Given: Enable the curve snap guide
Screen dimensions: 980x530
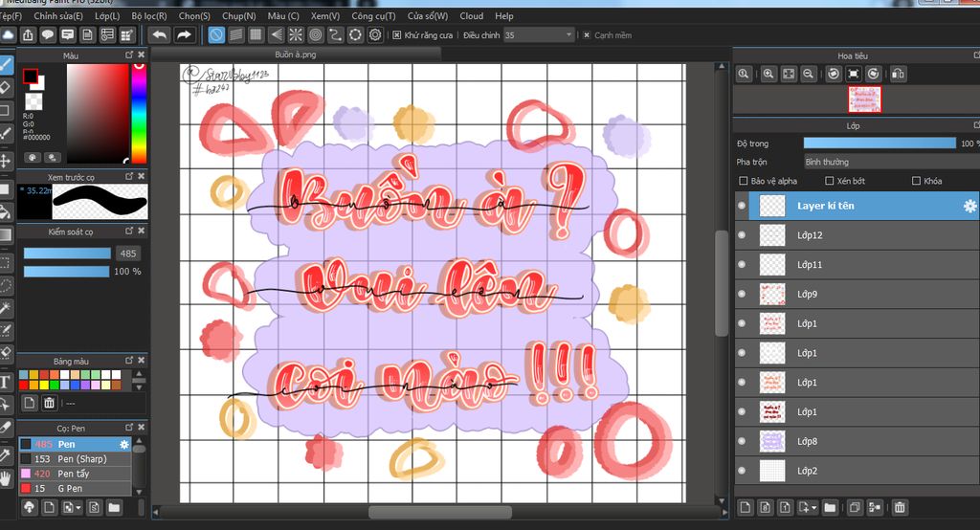Looking at the screenshot, I should tap(336, 35).
